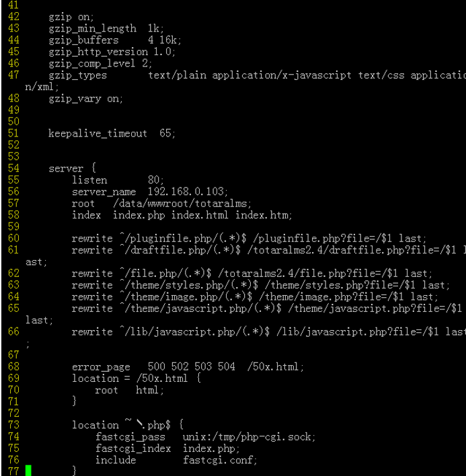Viewport: 466px width, 476px height.
Task: Click 'fastcgi_index' directive
Action: [133, 448]
